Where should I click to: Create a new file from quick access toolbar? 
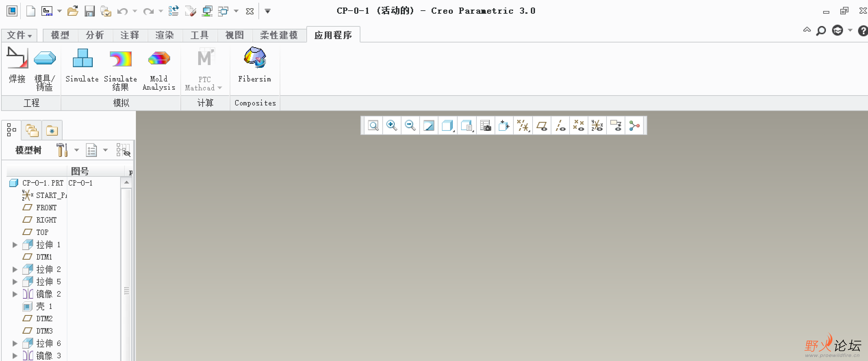click(x=31, y=11)
